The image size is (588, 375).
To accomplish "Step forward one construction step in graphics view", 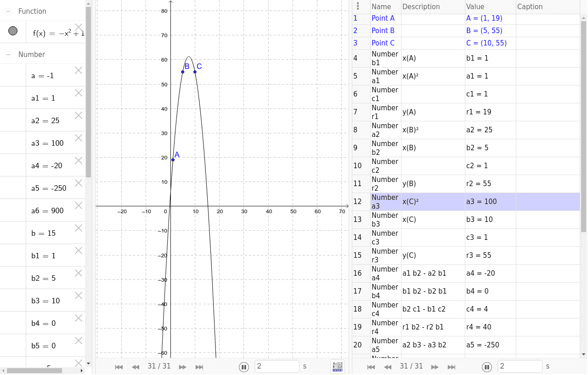I will (182, 367).
